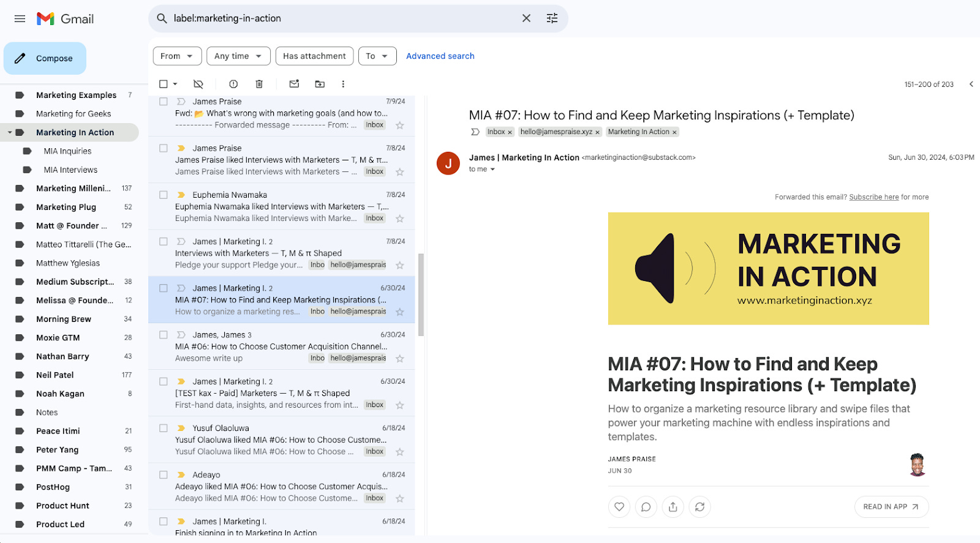The height and width of the screenshot is (543, 980).
Task: Remove Marketing In Action label chip
Action: 674,132
